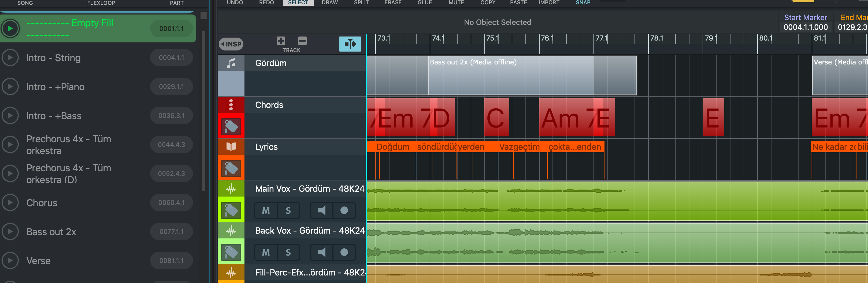The height and width of the screenshot is (283, 868).
Task: Click the parts list vertical scrollbar
Action: 203,111
